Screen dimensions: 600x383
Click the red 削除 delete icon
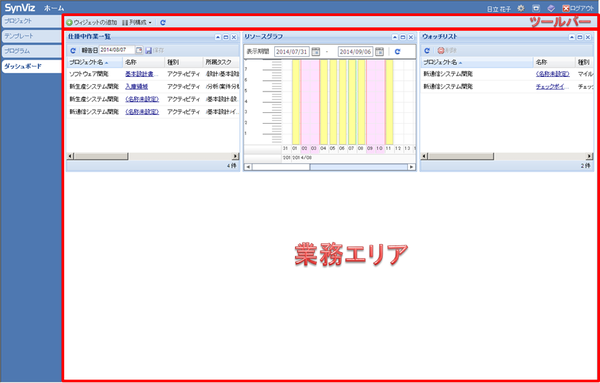[441, 50]
